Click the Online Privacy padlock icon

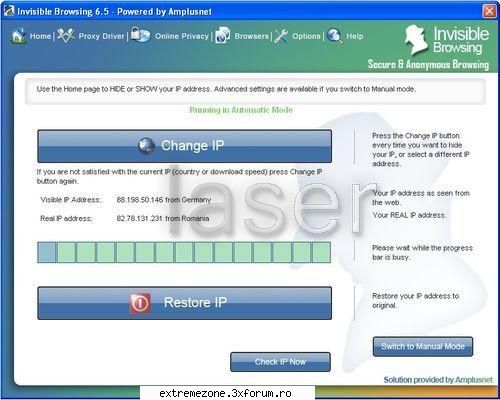click(x=140, y=35)
